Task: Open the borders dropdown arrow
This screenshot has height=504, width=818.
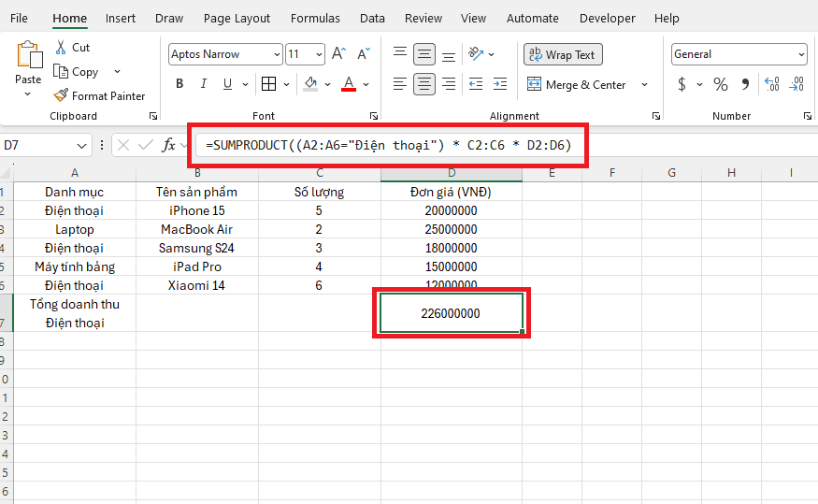Action: (x=286, y=84)
